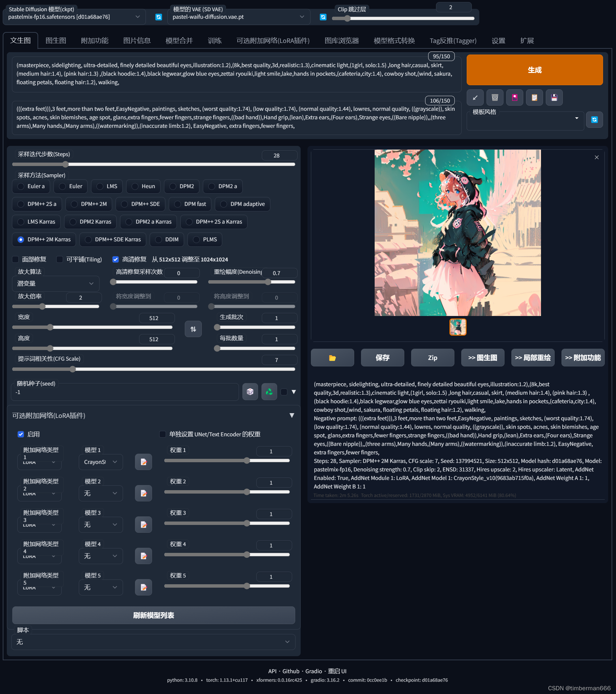Disable the Hires fix (高清修复) checkbox
The image size is (616, 694).
[x=116, y=259]
